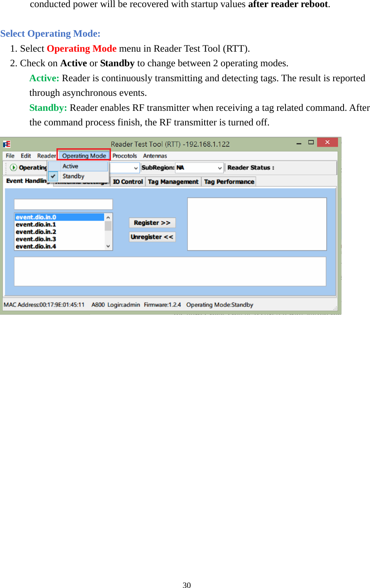This screenshot has height=588, width=370.
Task: Minimize the Reader Test Tool window
Action: [x=299, y=143]
